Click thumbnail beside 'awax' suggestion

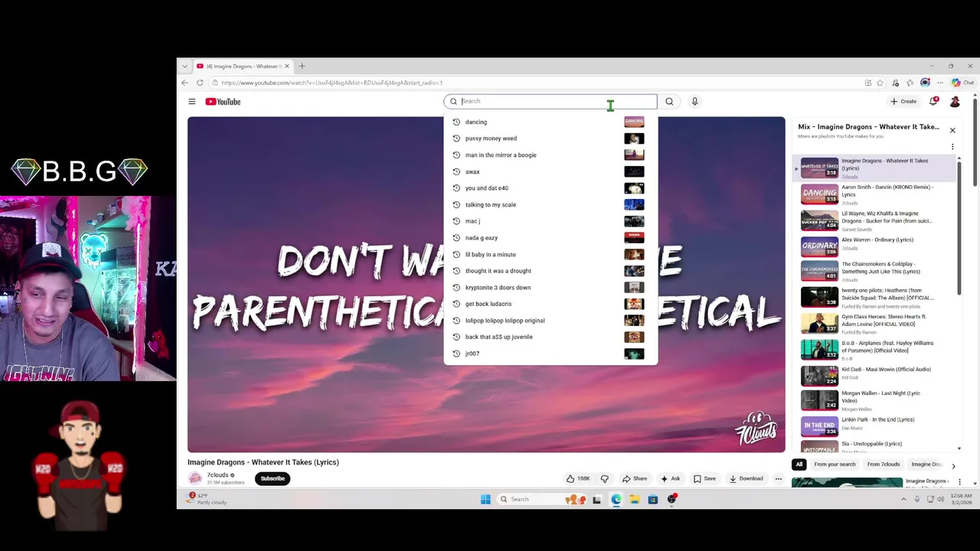coord(634,171)
